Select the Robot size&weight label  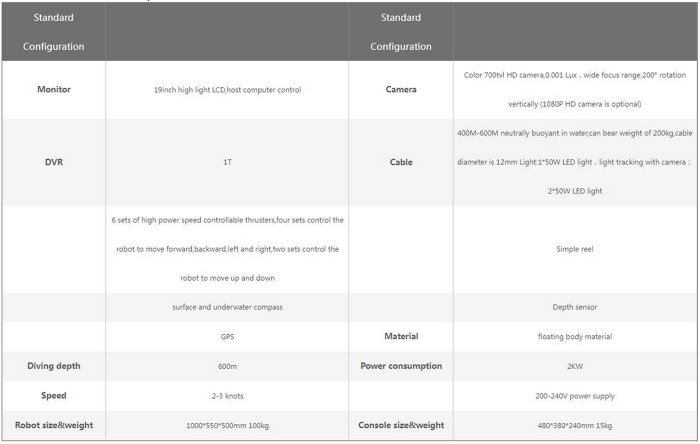(54, 425)
